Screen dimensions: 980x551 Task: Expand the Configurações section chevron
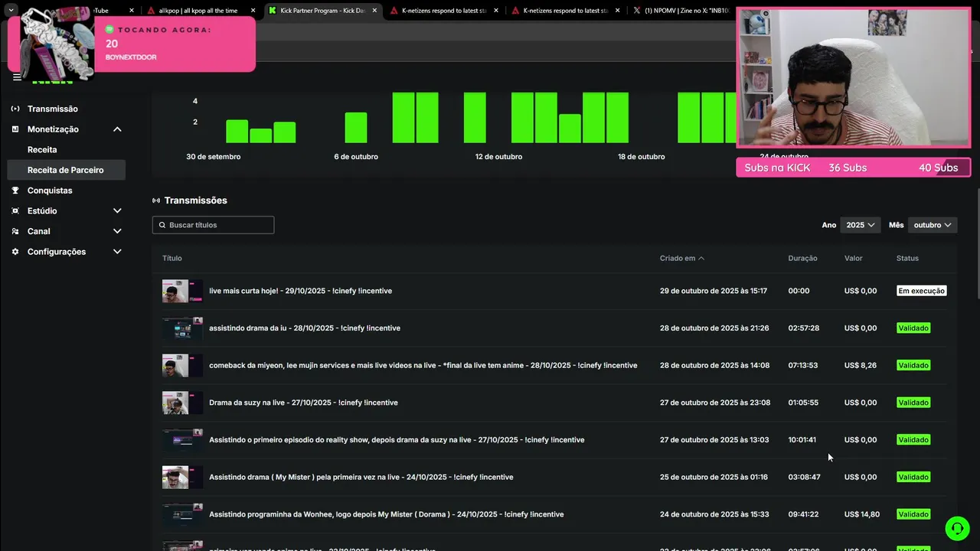click(117, 252)
